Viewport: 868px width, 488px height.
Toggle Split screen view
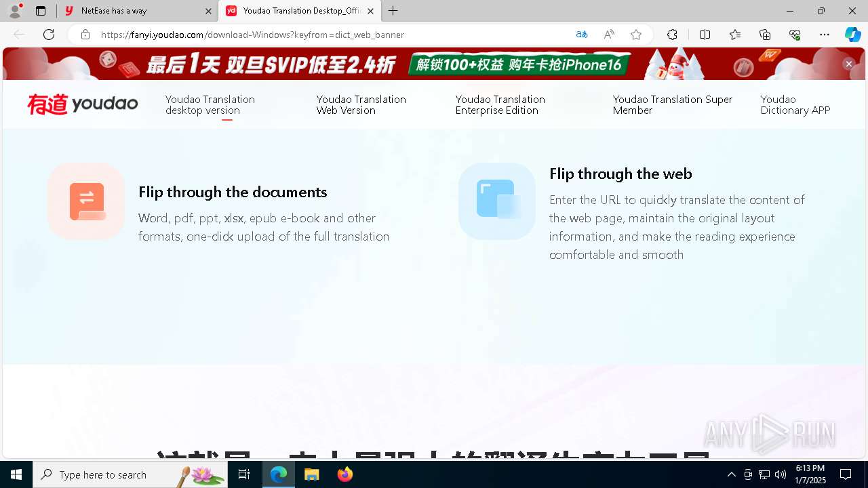pyautogui.click(x=705, y=35)
